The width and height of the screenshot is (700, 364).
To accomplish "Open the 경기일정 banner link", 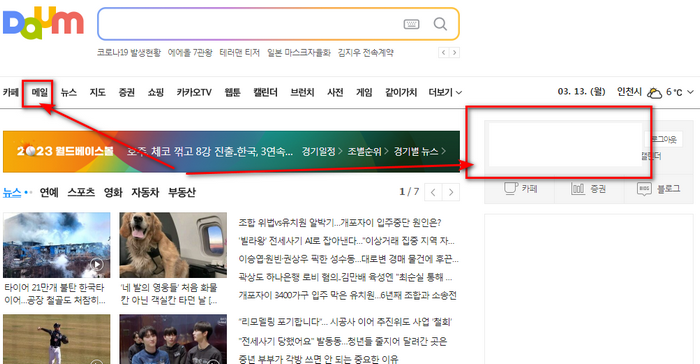I will [321, 151].
